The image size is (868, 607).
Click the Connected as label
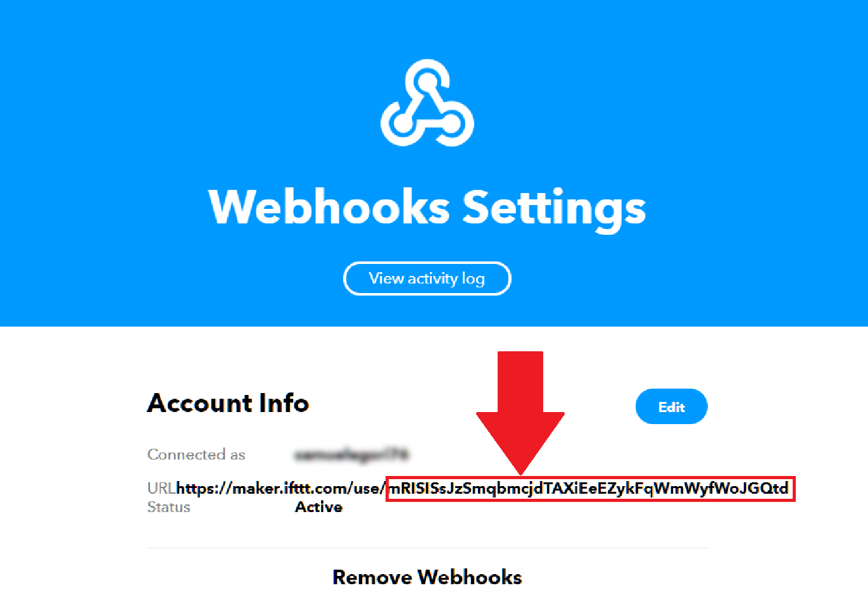[x=196, y=454]
